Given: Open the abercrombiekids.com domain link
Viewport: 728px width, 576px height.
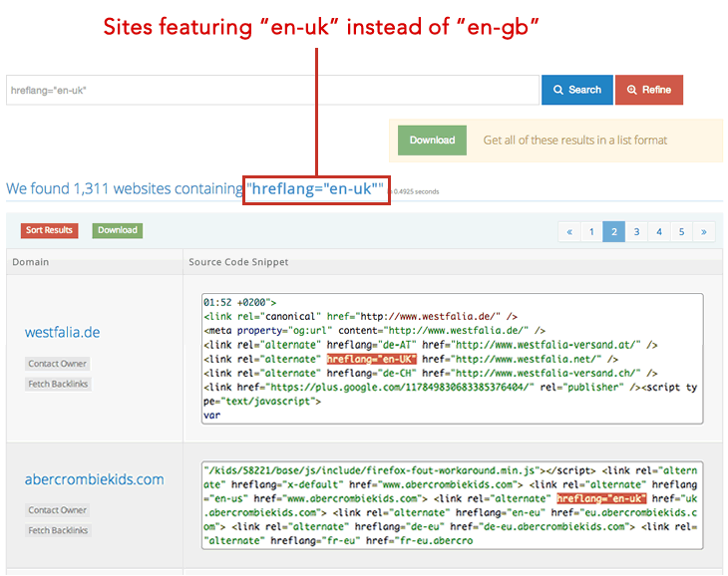Looking at the screenshot, I should click(95, 479).
